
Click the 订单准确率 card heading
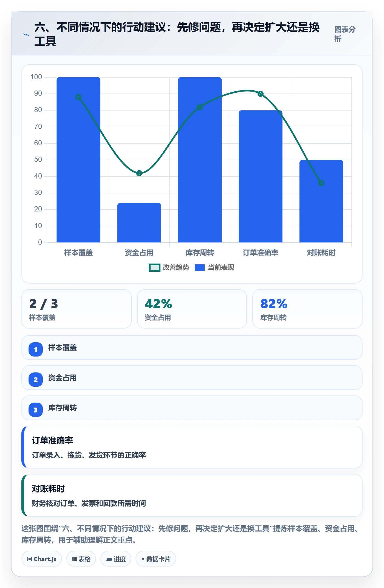coord(52,440)
